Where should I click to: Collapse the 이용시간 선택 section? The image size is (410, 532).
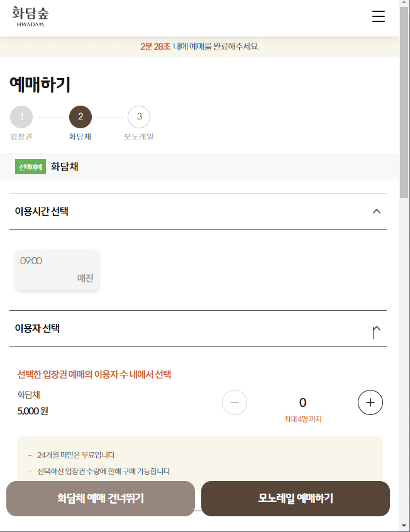[377, 211]
